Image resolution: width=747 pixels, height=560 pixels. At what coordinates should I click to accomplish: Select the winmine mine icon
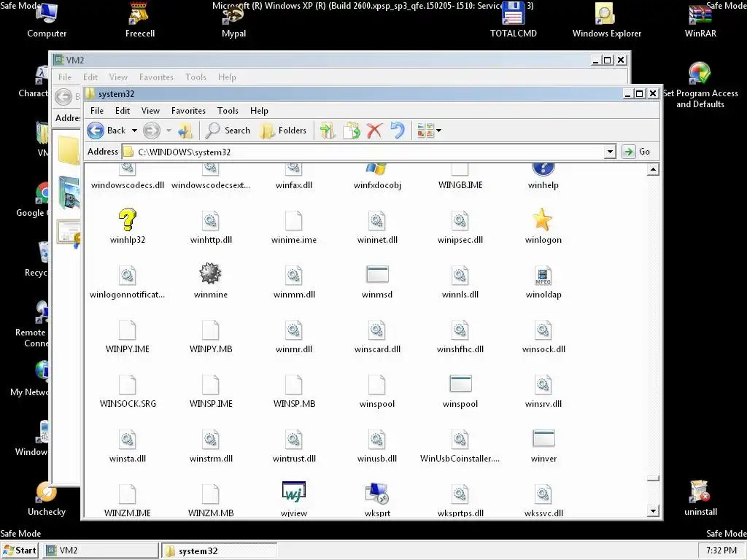[x=210, y=274]
